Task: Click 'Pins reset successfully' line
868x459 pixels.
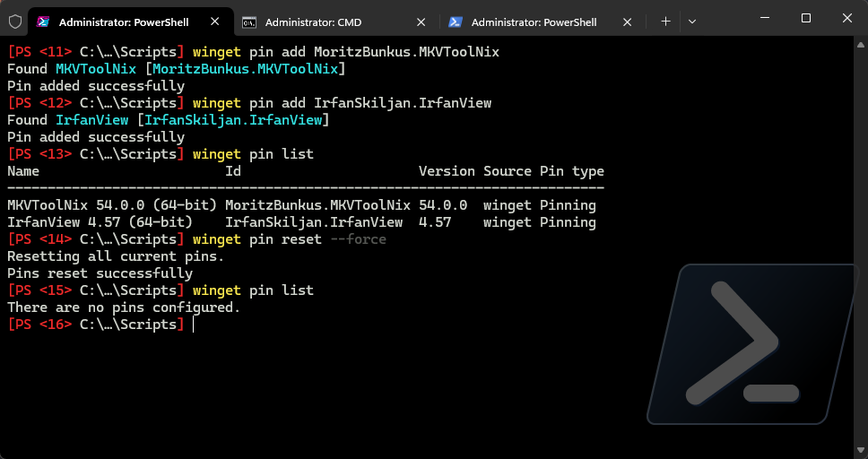Action: [100, 273]
